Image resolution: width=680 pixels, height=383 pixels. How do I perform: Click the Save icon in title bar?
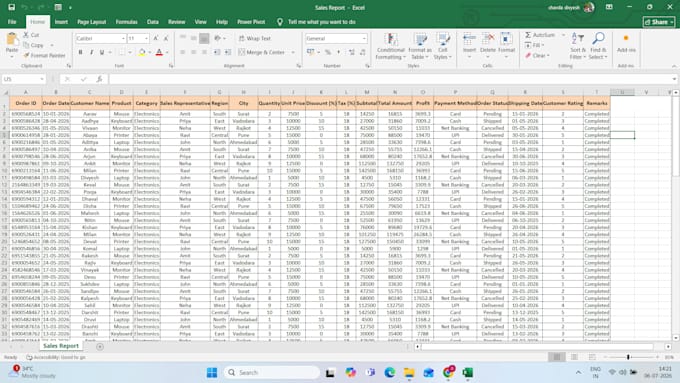click(x=12, y=7)
